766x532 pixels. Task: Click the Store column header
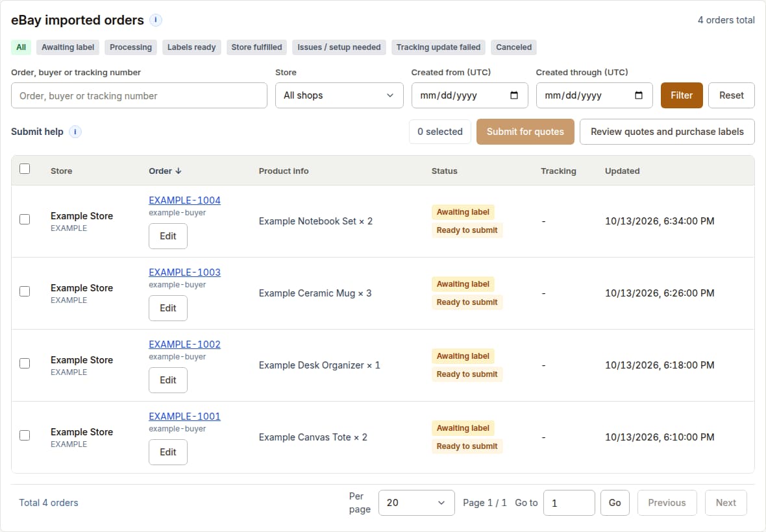(62, 171)
